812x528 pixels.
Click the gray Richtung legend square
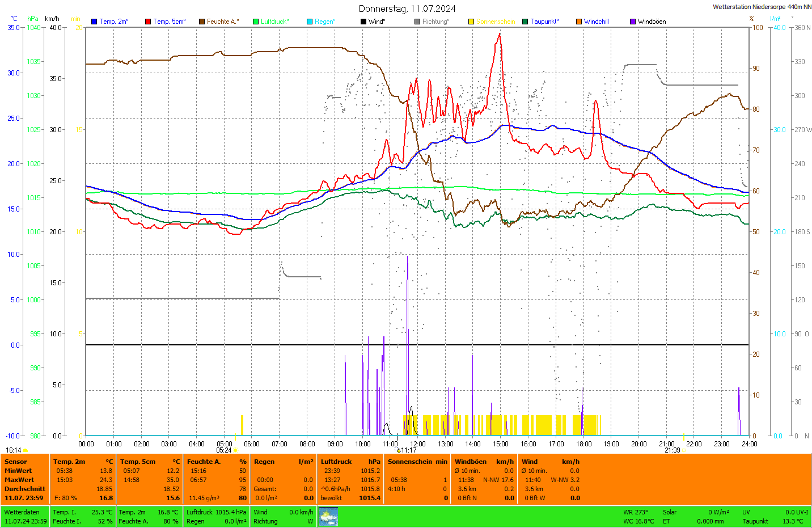pos(417,22)
